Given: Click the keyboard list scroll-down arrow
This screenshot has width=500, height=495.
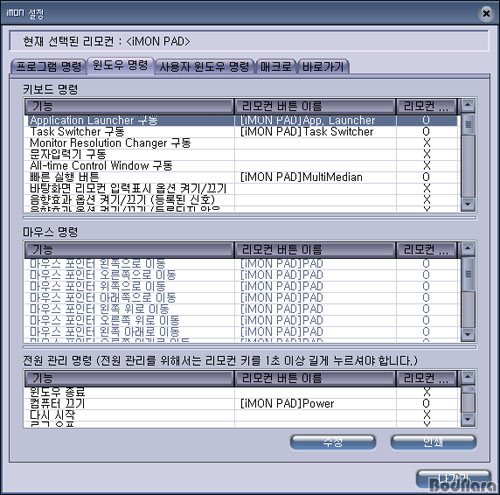Looking at the screenshot, I should [x=468, y=203].
